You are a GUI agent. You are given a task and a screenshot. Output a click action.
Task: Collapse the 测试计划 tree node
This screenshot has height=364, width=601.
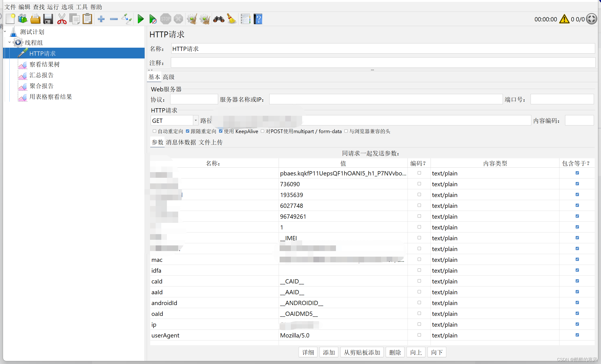click(x=5, y=31)
